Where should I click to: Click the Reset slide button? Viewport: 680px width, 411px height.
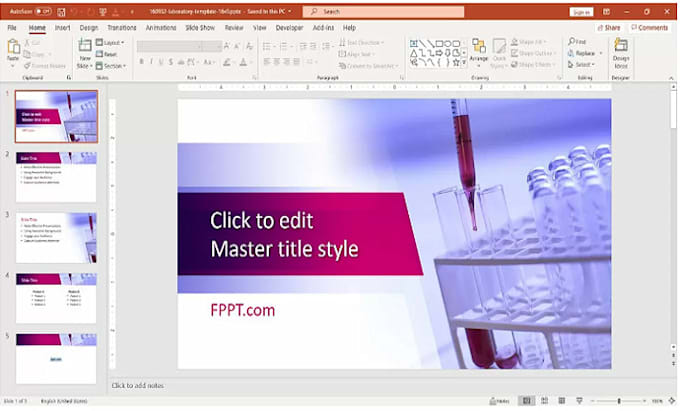[107, 54]
